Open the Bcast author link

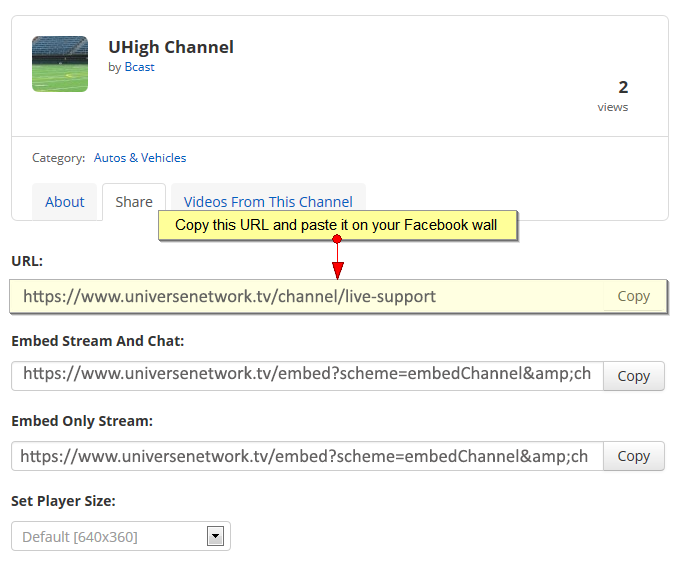coord(139,67)
